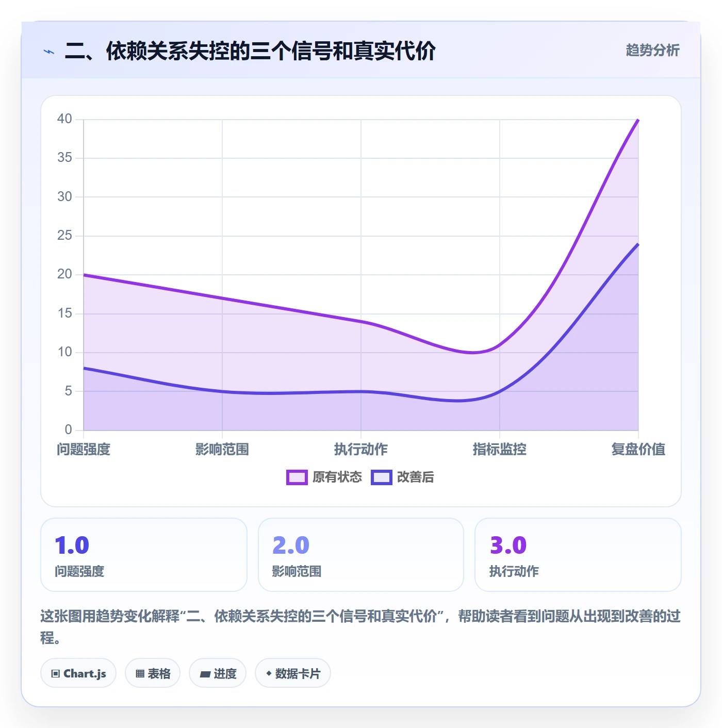Click the 执行动作 x-axis label
Viewport: 722px width, 728px height.
[x=361, y=450]
